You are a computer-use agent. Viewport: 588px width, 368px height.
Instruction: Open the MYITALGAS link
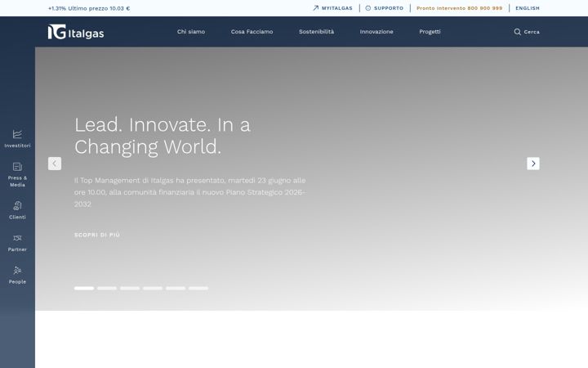[337, 8]
